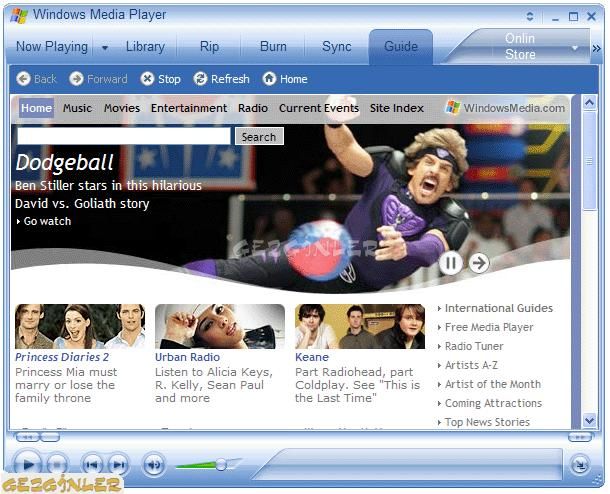
Task: Open the Princess Diaries 2 link
Action: point(62,357)
